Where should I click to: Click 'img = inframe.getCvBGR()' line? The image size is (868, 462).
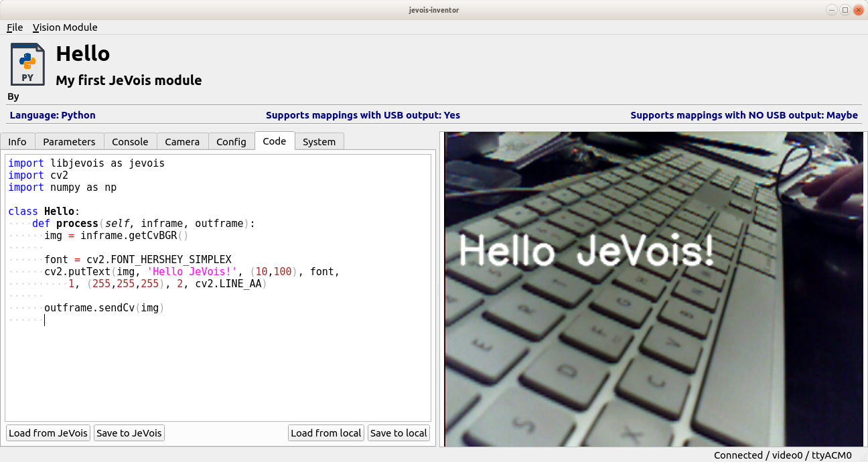point(117,236)
